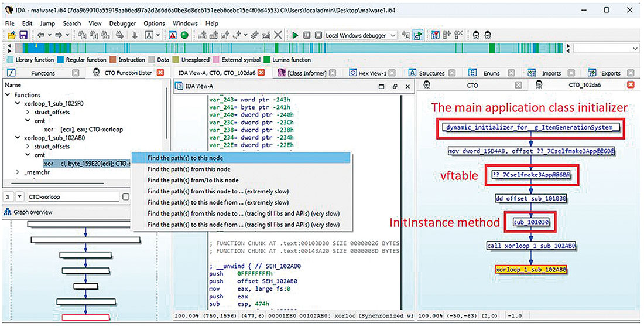Switch to the Structures tab
Screen dimensions: 644x326
[431, 73]
